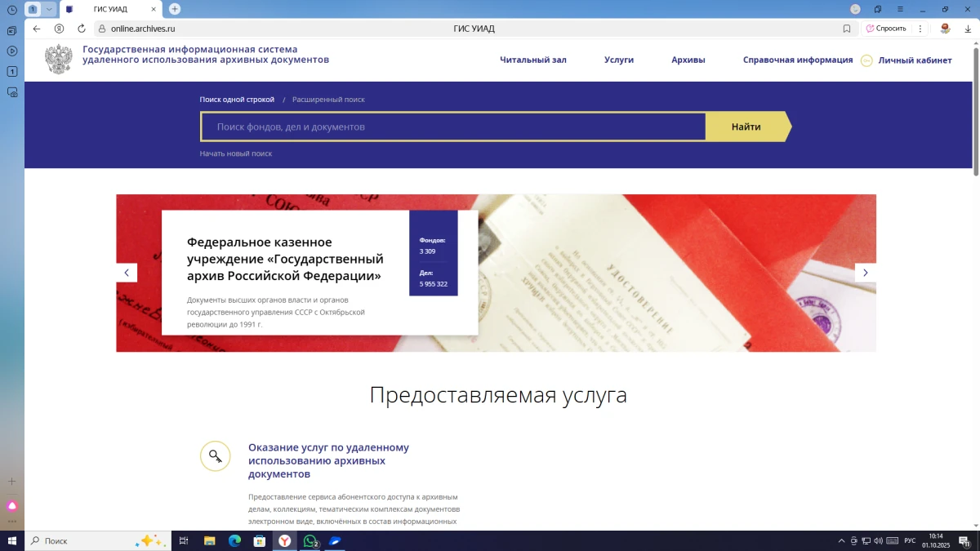Open browser downloads arrow icon
The width and height of the screenshot is (980, 551).
tap(968, 29)
